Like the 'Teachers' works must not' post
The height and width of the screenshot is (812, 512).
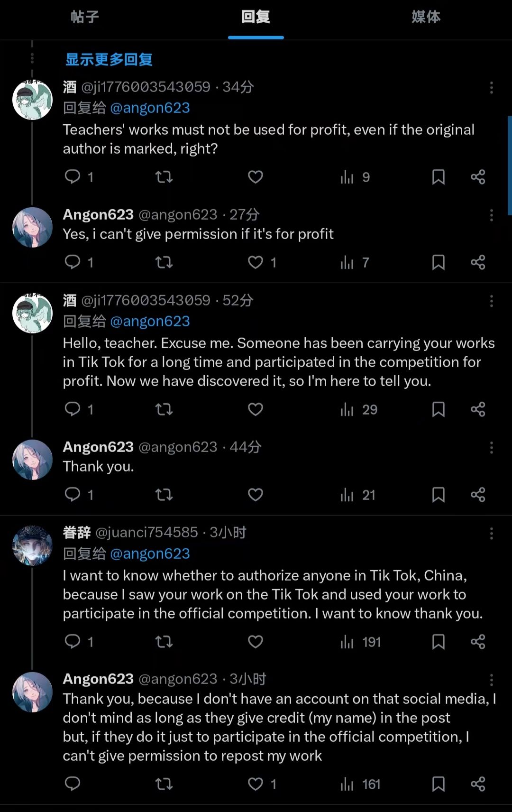coord(256,177)
